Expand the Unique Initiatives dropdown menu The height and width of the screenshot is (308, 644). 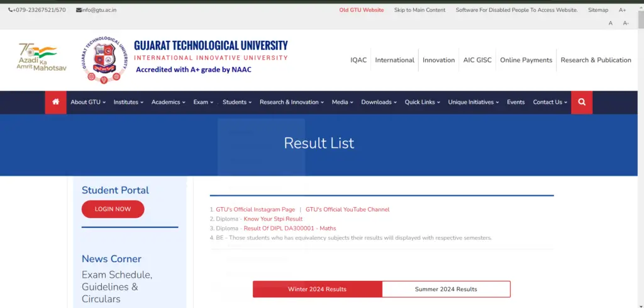(473, 102)
